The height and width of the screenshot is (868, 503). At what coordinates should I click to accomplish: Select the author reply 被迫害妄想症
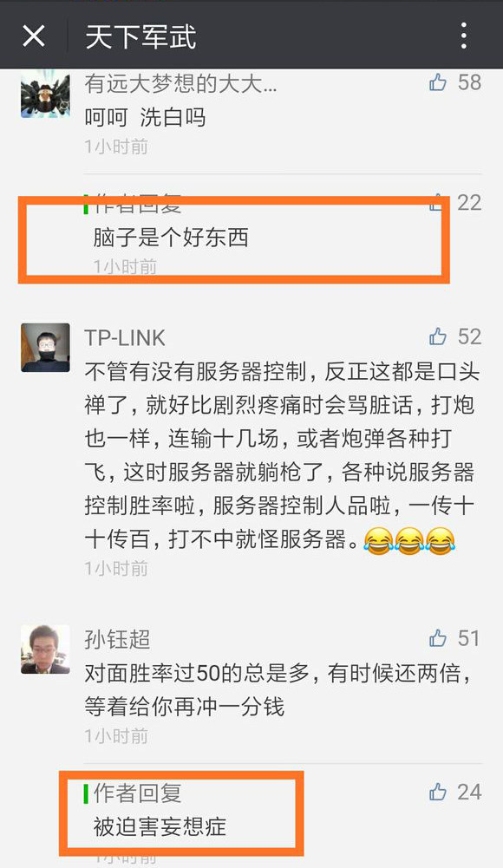coord(160,826)
